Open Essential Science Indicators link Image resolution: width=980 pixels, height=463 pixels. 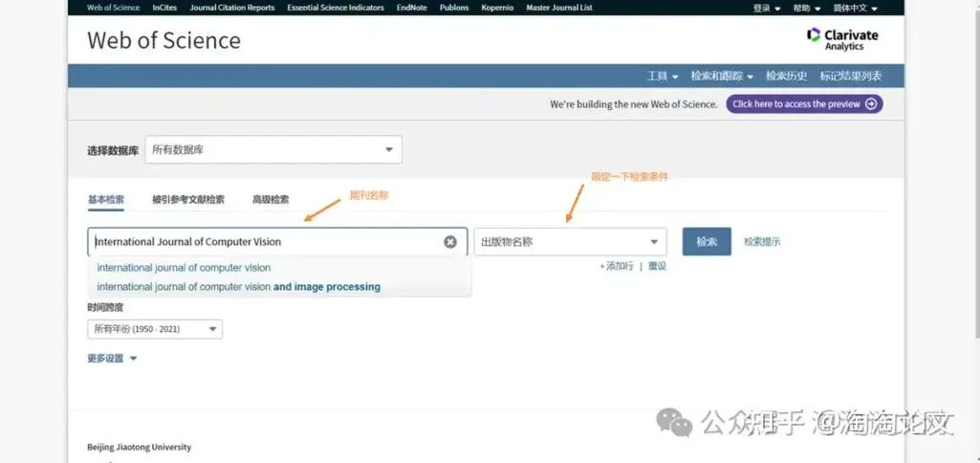(336, 8)
